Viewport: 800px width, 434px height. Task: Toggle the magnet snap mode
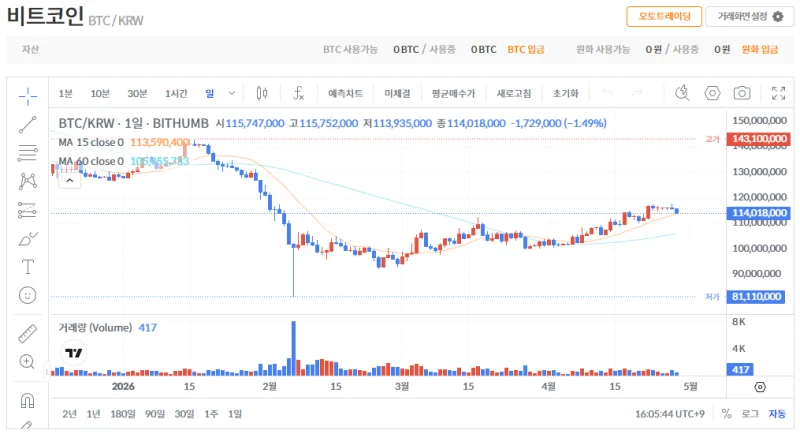tap(28, 401)
